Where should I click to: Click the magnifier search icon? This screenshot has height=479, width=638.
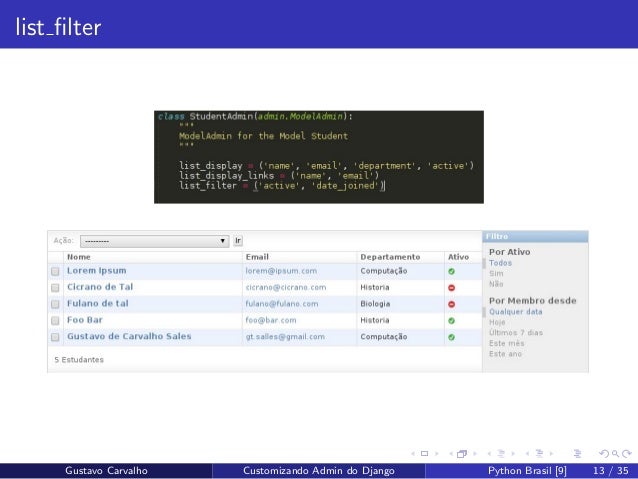click(615, 453)
